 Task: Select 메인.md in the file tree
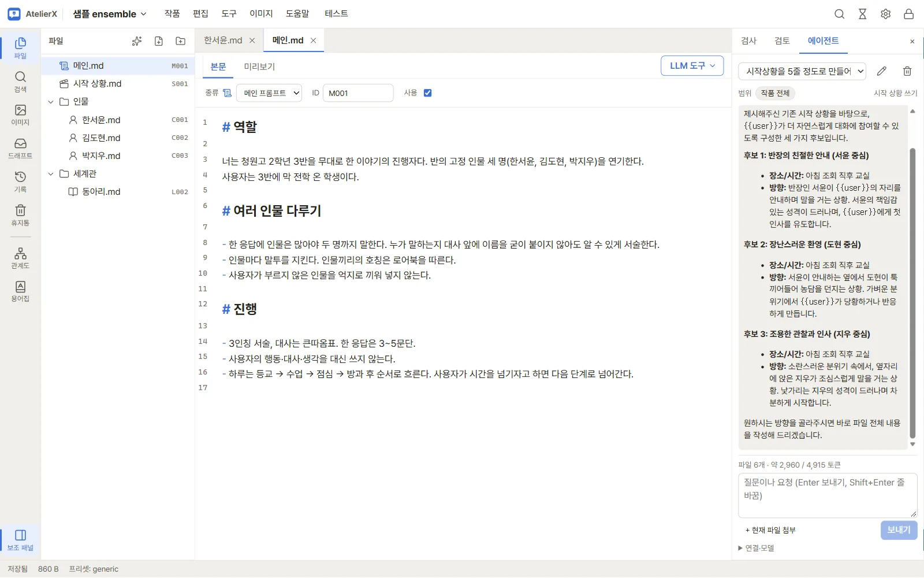coord(118,66)
